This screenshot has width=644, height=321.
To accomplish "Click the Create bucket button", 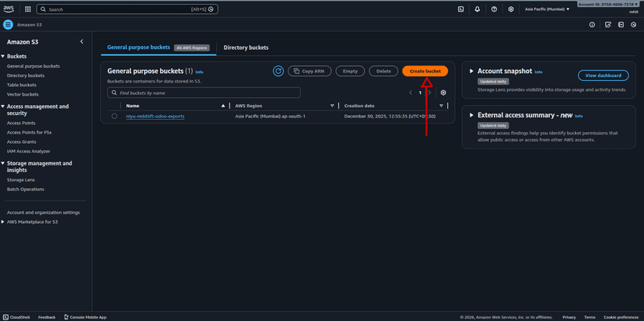I will coord(425,71).
